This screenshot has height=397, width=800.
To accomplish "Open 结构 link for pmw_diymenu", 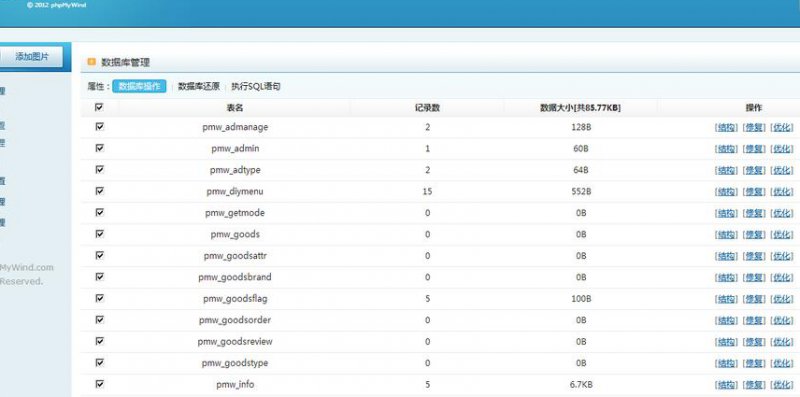I will [x=727, y=192].
